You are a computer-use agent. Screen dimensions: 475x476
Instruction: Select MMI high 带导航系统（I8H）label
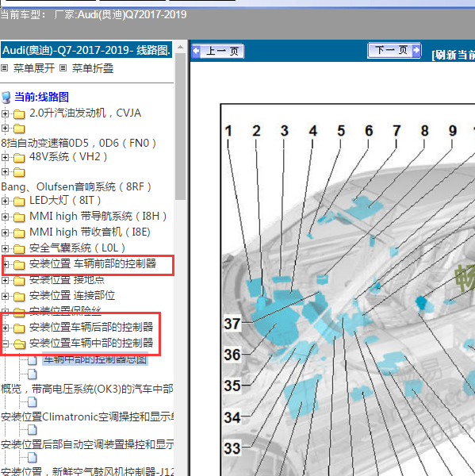pyautogui.click(x=98, y=216)
